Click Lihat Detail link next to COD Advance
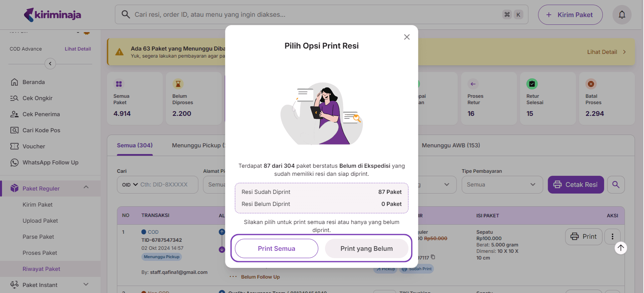 (77, 49)
